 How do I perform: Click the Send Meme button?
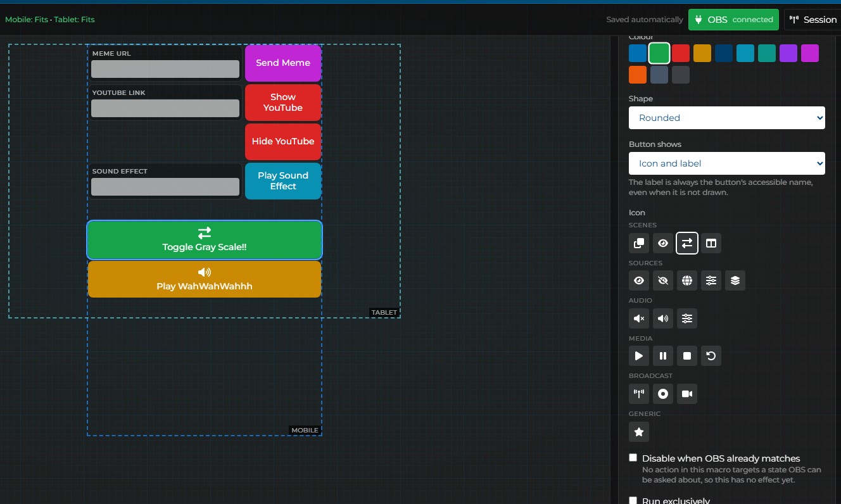283,63
